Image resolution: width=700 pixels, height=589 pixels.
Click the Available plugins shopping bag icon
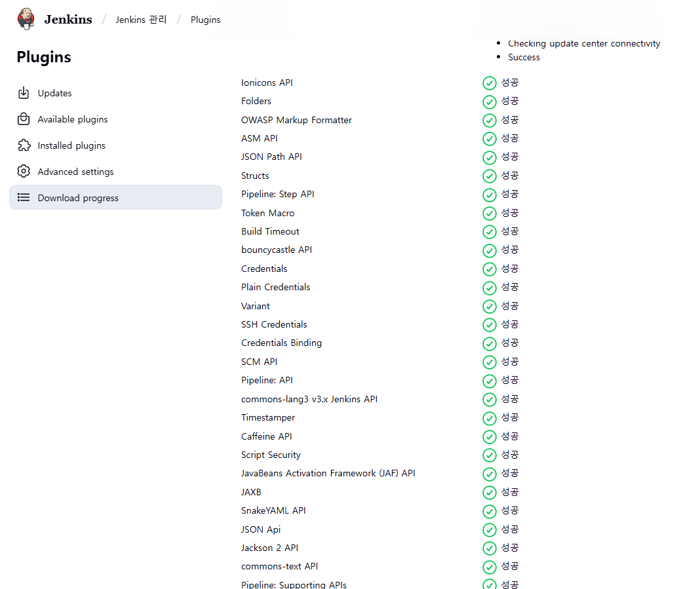click(24, 119)
